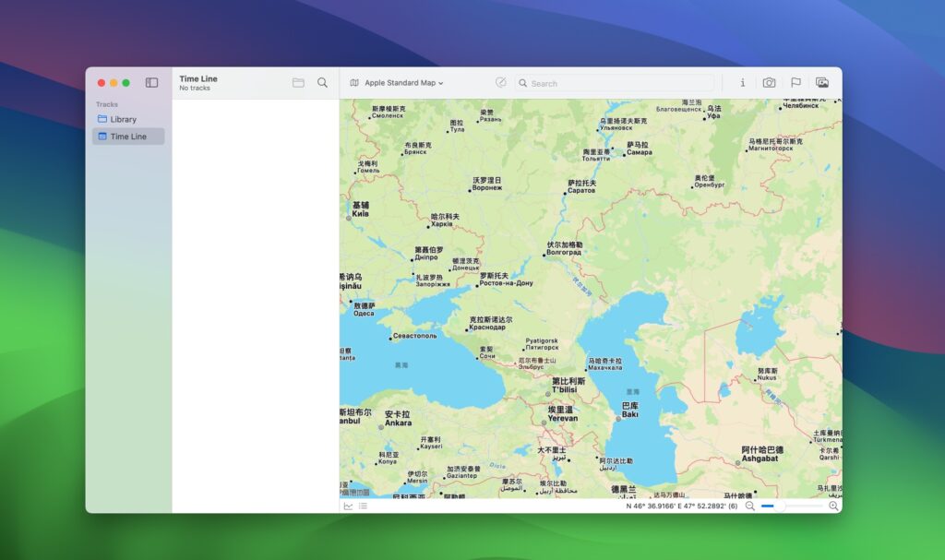The height and width of the screenshot is (560, 945).
Task: Add a waypoint using the flag icon
Action: (795, 83)
